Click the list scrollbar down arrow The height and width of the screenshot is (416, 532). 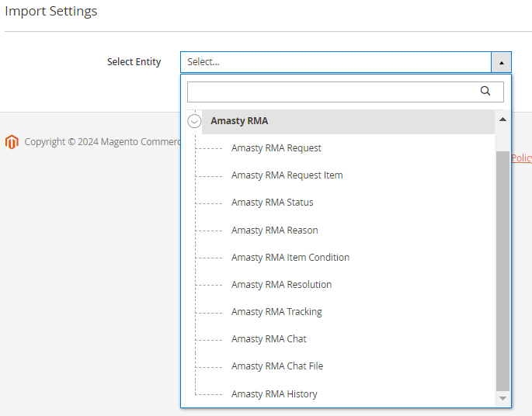coord(502,398)
